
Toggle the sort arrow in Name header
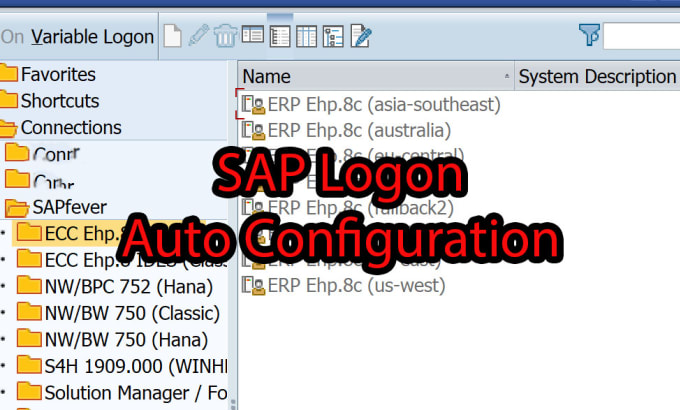point(507,76)
